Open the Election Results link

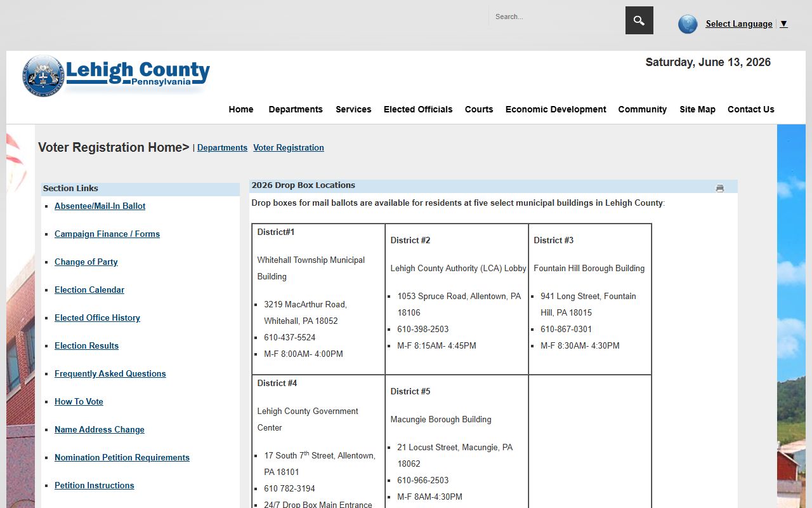point(86,345)
